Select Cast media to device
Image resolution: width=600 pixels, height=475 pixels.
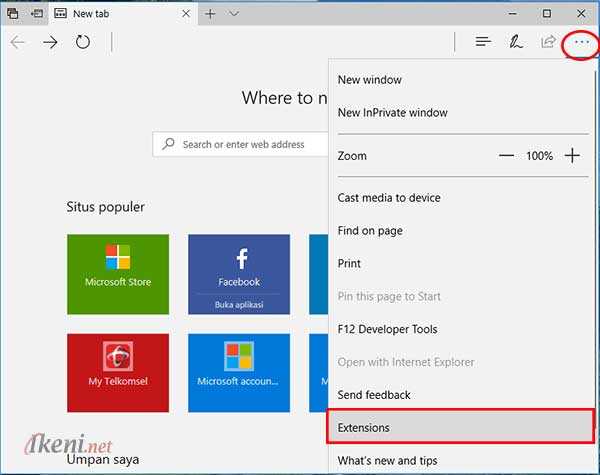click(462, 198)
